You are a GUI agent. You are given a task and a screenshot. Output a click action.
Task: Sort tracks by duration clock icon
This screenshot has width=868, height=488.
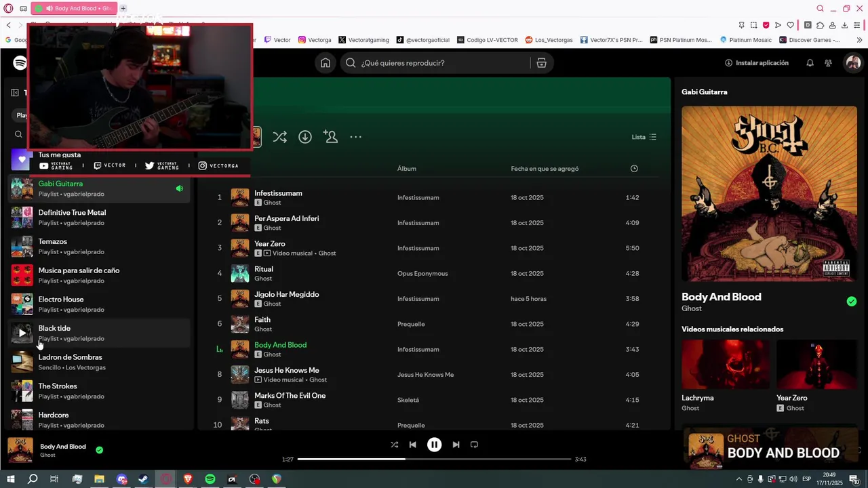coord(634,169)
